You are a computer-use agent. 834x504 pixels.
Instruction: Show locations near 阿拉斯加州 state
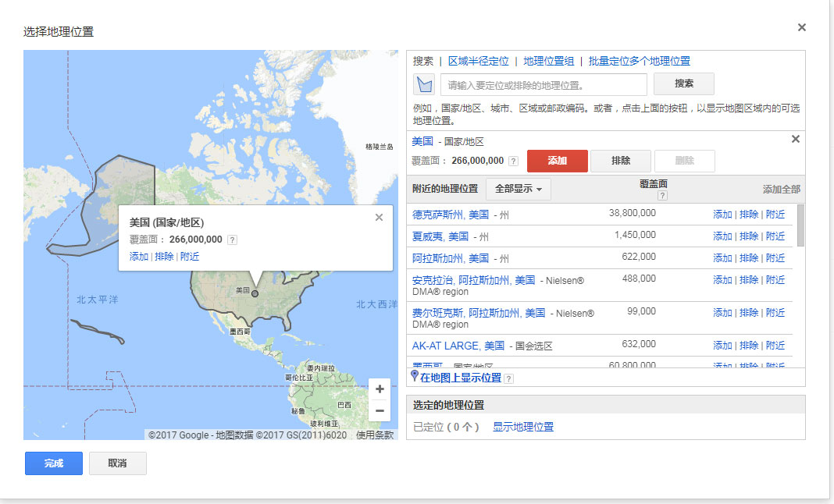tap(775, 257)
